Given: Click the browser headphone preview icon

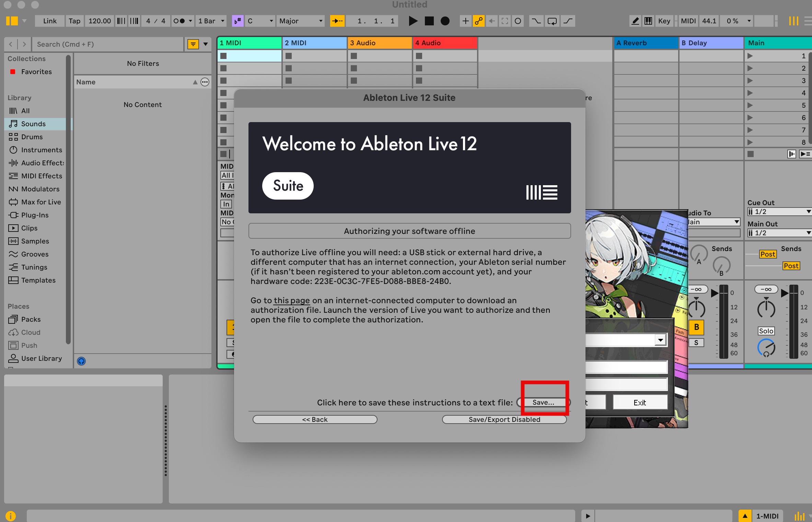Looking at the screenshot, I should coord(81,361).
